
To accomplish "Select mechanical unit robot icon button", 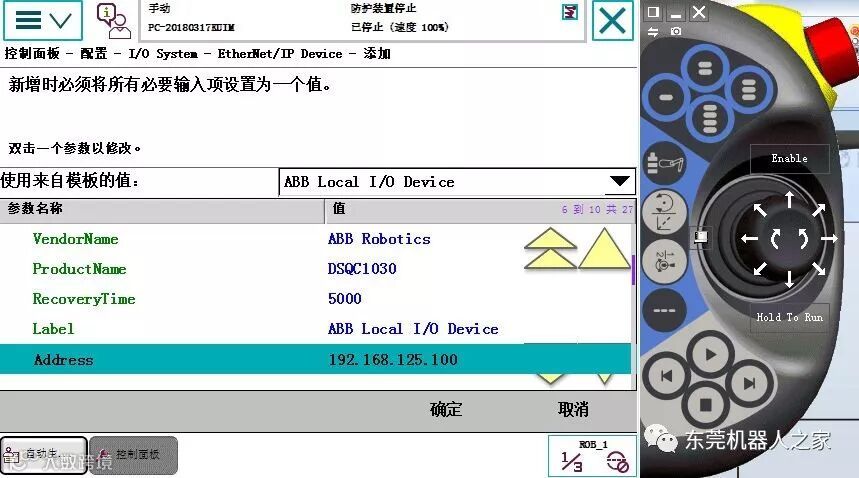I will point(664,164).
